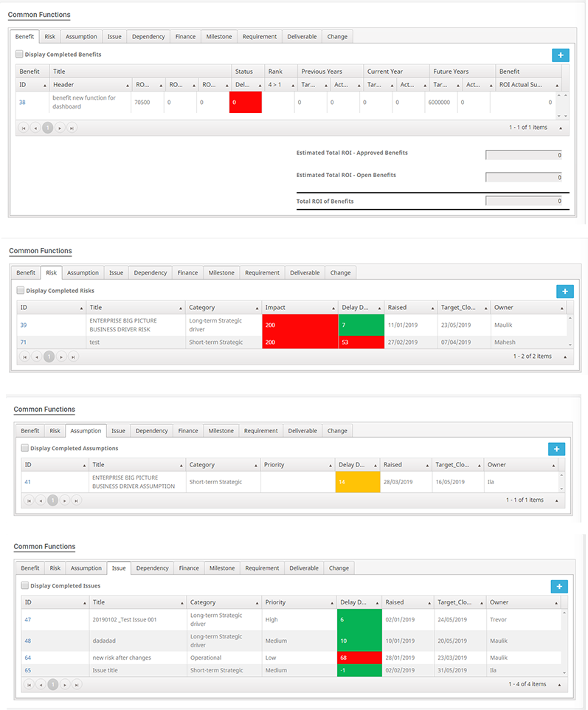
Task: Open the Header column menu arrow in the benefits grid
Action: pyautogui.click(x=128, y=85)
